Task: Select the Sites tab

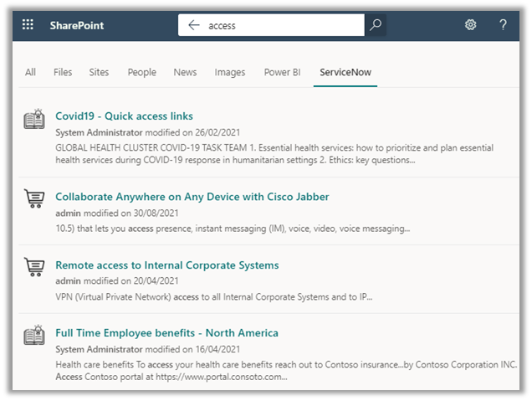Action: 99,72
